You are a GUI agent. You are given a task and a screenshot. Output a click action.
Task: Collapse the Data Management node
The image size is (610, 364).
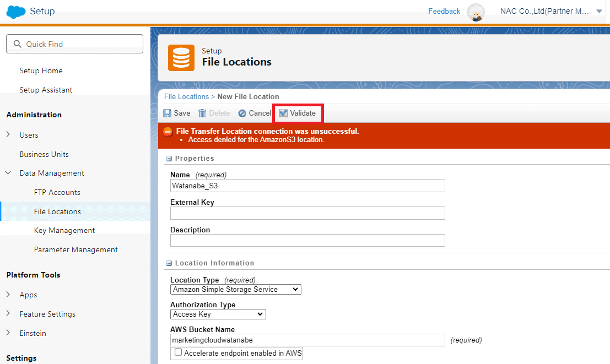pos(8,173)
